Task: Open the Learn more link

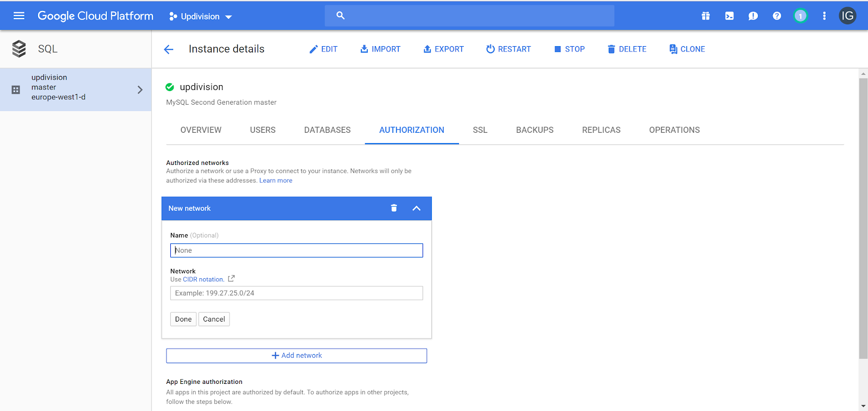Action: (276, 181)
